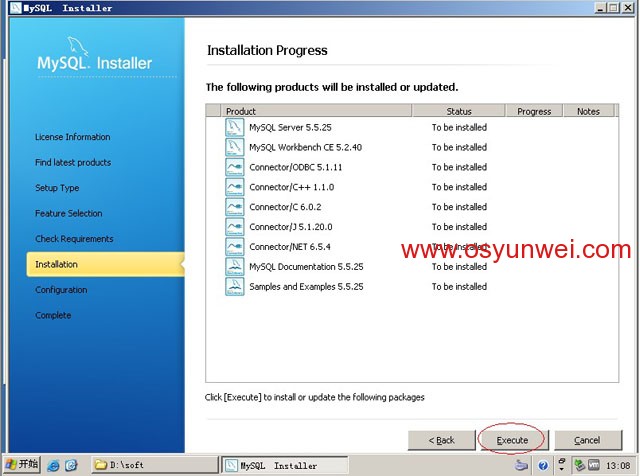Close the MySQL Installer window

[x=627, y=7]
